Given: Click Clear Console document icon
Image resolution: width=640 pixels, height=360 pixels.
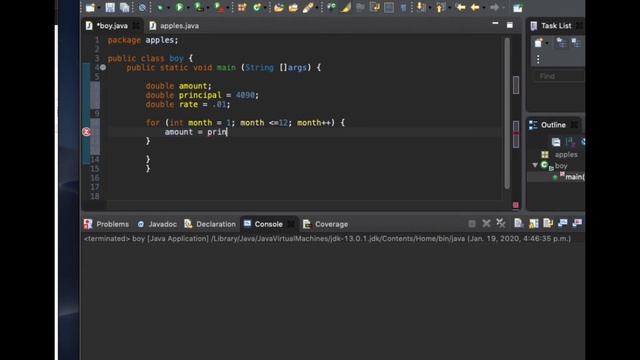Looking at the screenshot, I should [519, 223].
